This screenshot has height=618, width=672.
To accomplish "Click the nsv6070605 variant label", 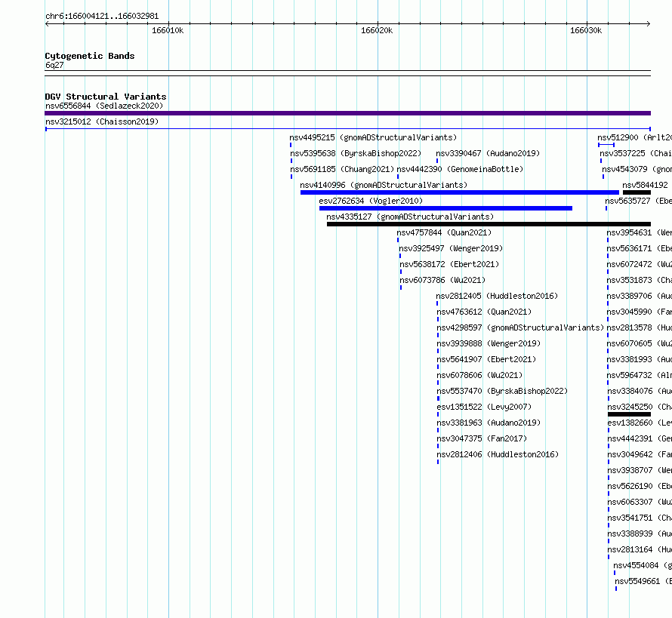I will tap(639, 343).
